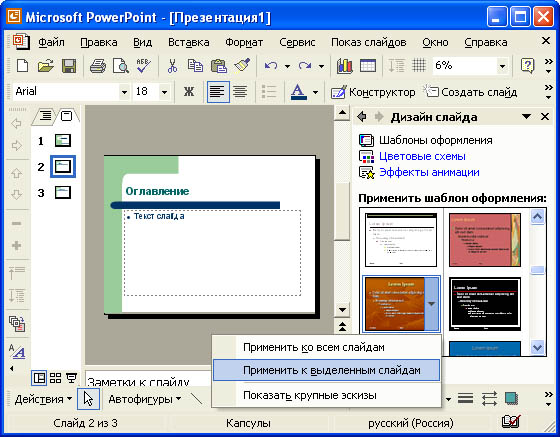
Task: Click the New presentation icon
Action: (x=22, y=66)
